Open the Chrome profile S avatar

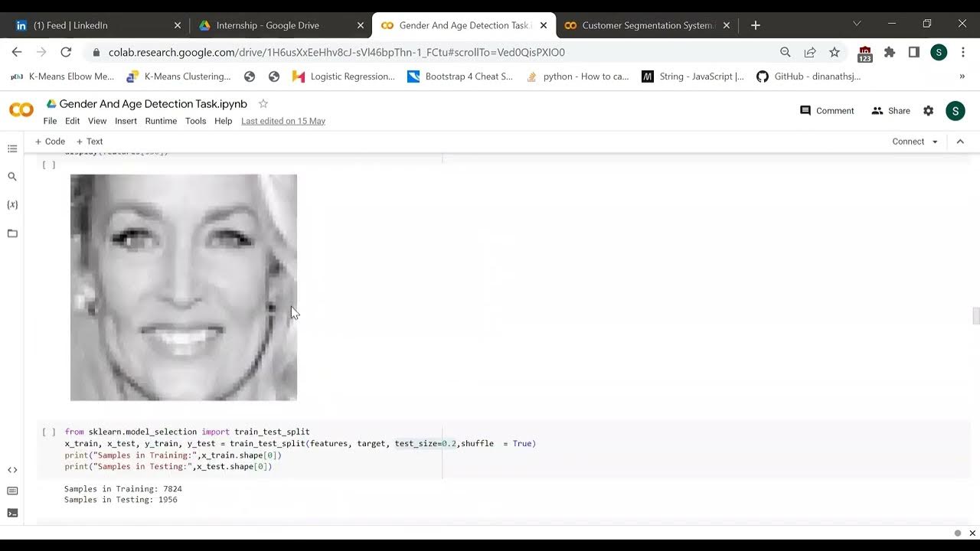point(939,52)
